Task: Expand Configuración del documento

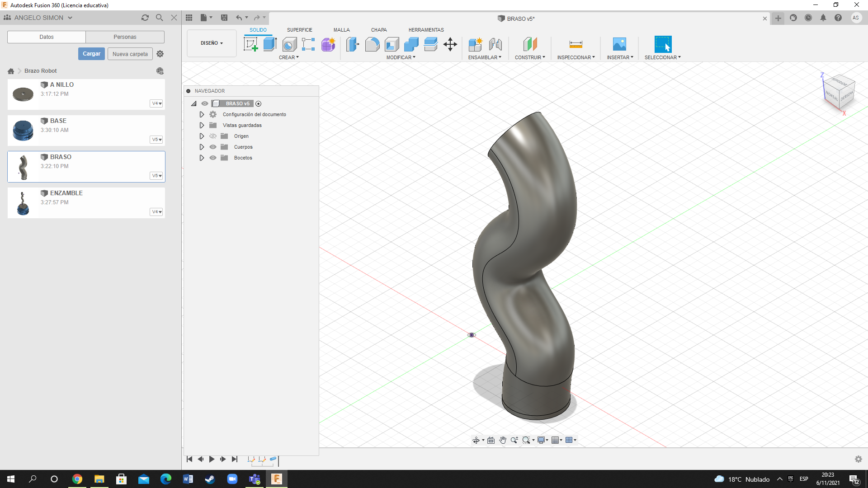Action: pyautogui.click(x=202, y=114)
